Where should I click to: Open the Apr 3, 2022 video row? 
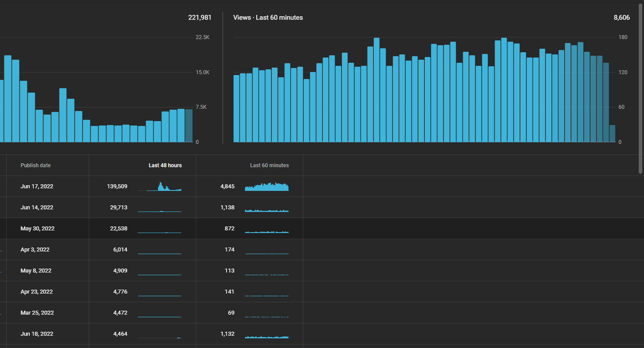[x=322, y=250]
